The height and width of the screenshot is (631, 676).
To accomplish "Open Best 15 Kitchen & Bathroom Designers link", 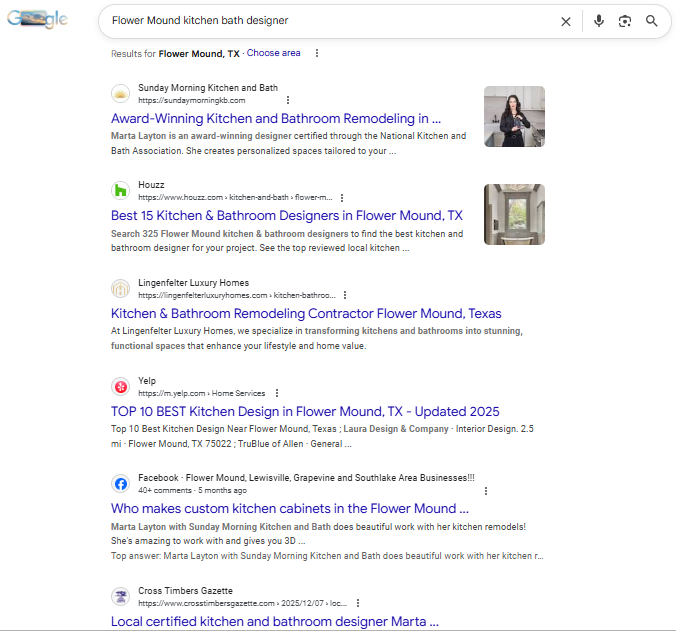I will [287, 216].
